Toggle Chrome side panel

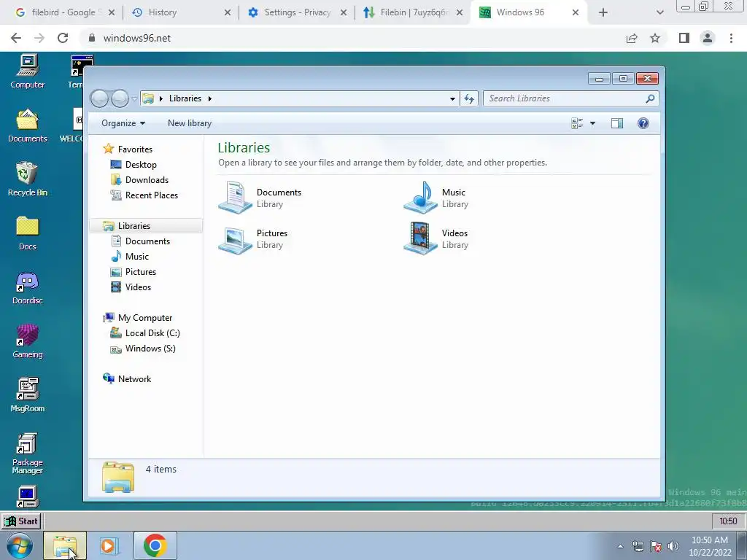pos(684,38)
